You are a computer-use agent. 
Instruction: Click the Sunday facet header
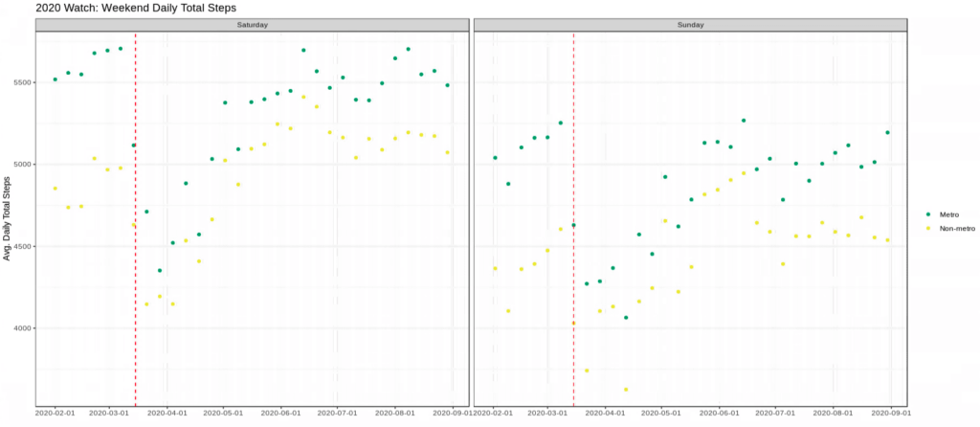click(x=690, y=24)
